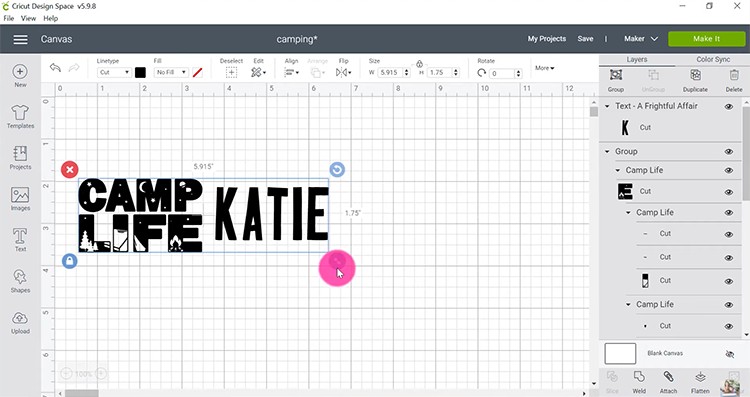Open My Projects

click(547, 39)
